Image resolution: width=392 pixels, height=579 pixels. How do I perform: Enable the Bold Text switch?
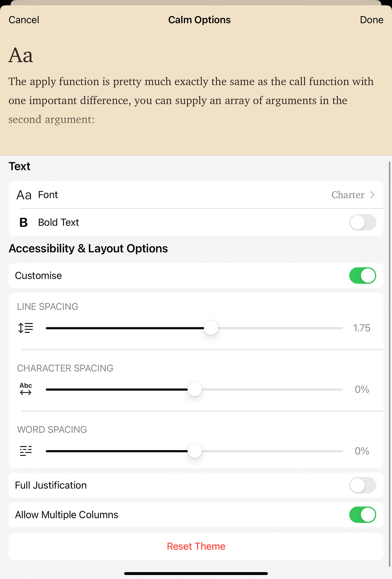[362, 223]
